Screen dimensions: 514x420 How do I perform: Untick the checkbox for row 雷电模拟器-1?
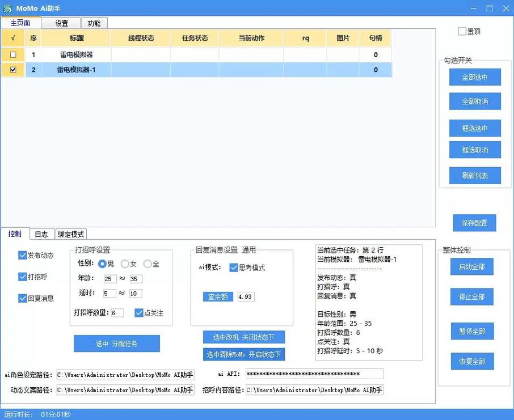point(13,70)
